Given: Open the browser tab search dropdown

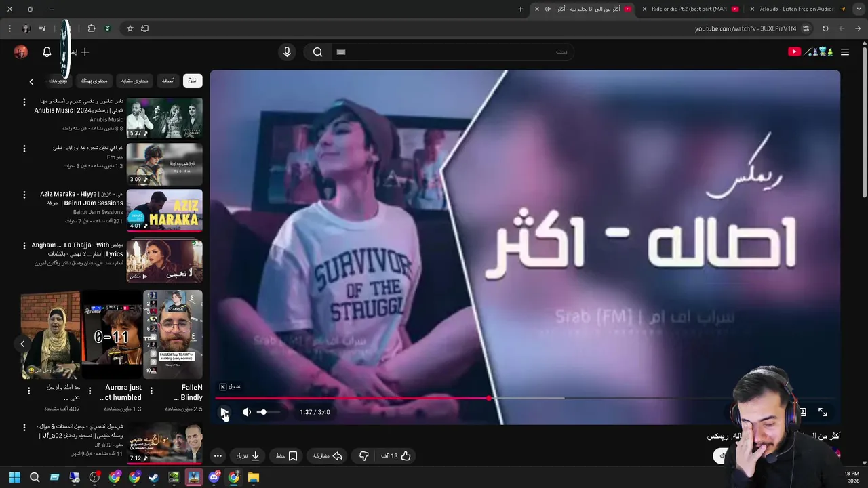Looking at the screenshot, I should point(859,9).
